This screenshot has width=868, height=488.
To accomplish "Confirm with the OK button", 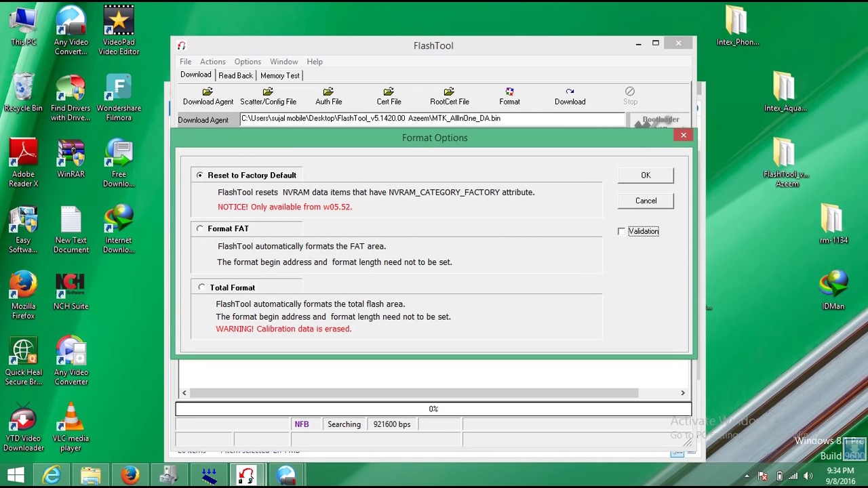I will pos(646,176).
